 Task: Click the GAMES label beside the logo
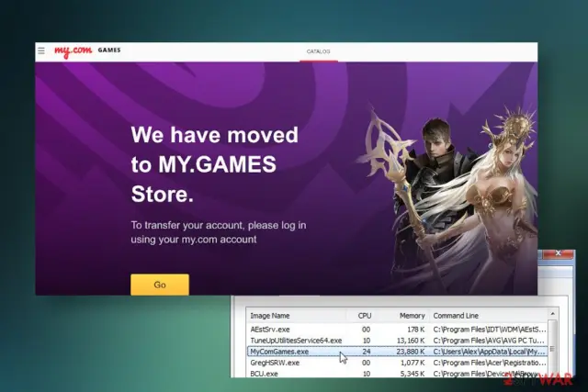[x=109, y=50]
